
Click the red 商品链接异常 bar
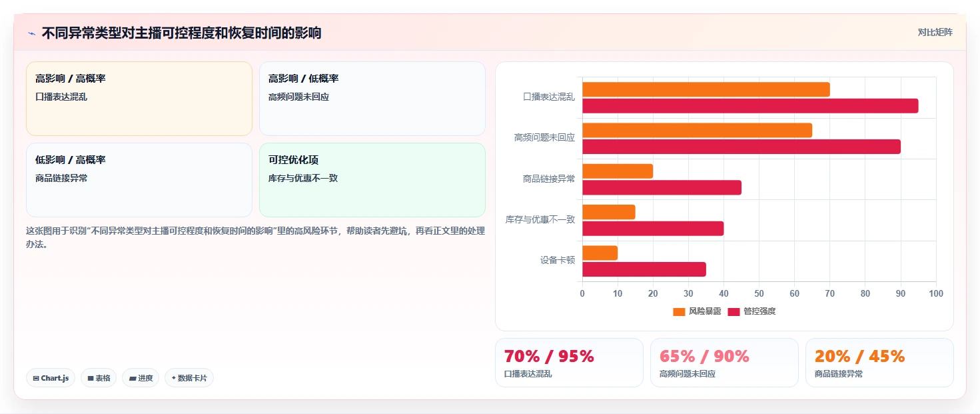(662, 187)
